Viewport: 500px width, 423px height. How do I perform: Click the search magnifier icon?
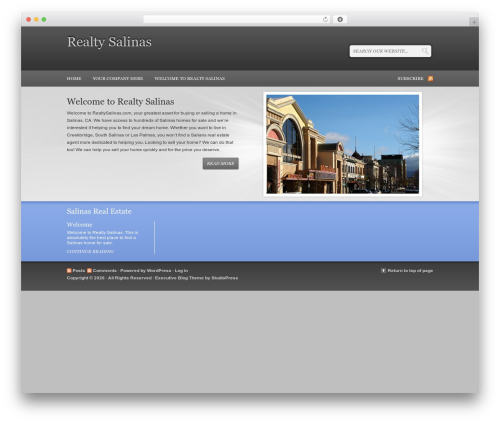[425, 51]
